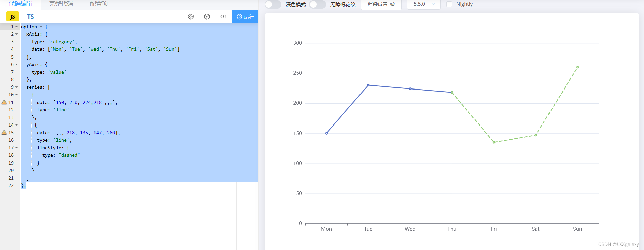This screenshot has width=644, height=250.
Task: Toggle the 深色模式 dark mode switch
Action: [x=273, y=4]
